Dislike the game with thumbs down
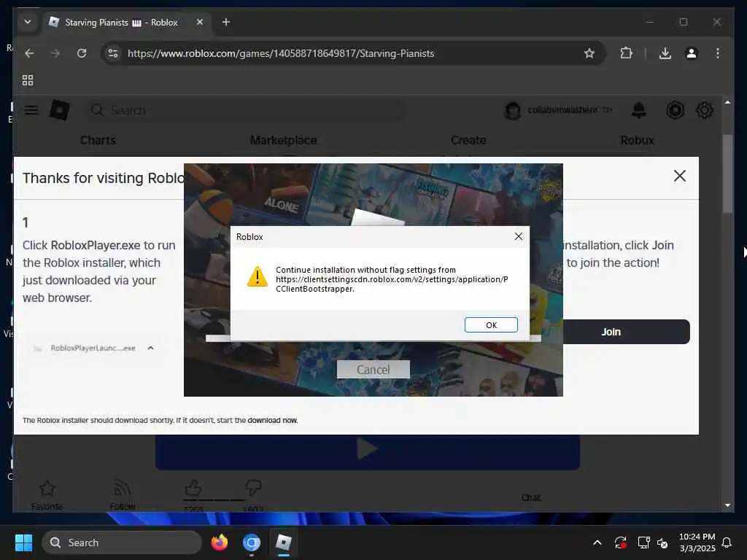747x560 pixels. (253, 489)
